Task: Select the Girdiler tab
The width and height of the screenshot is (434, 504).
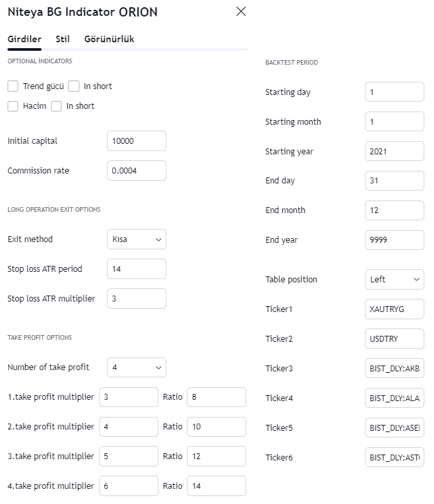Action: tap(24, 39)
